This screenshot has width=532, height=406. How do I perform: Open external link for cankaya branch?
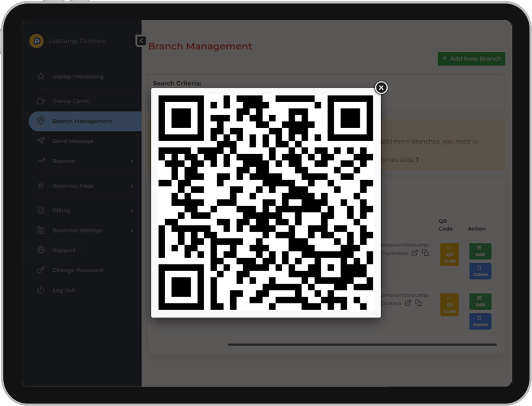tap(408, 303)
